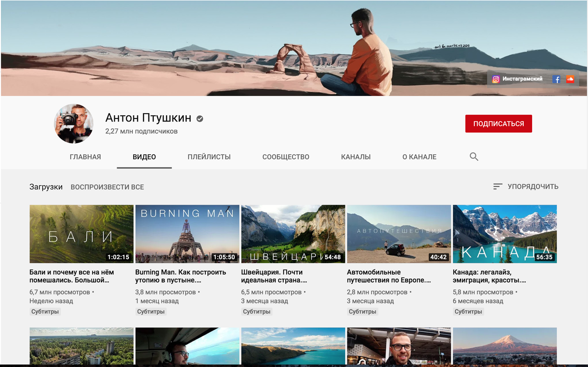
Task: Click the Субтитры badge under the Канада video
Action: 468,311
